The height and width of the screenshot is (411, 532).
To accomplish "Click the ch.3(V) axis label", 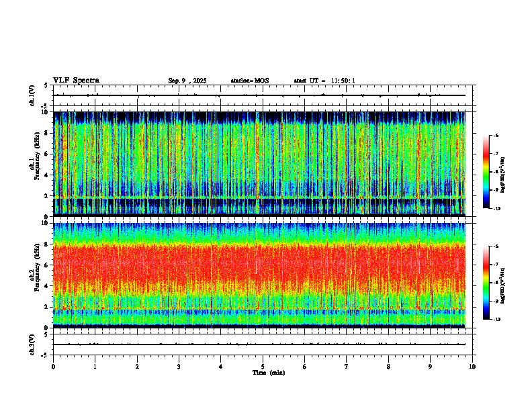I will tap(32, 345).
